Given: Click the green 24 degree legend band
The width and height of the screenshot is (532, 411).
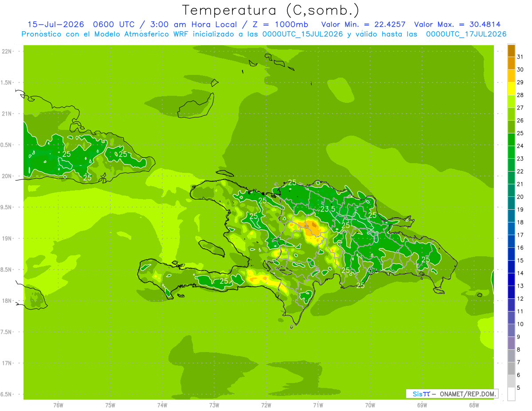Looking at the screenshot, I should click(511, 139).
